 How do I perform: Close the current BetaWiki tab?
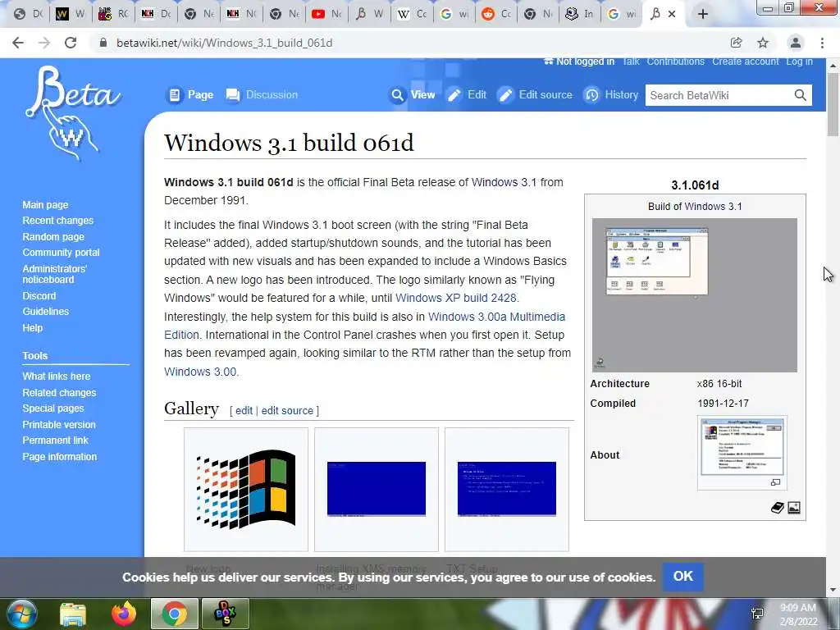click(x=672, y=15)
